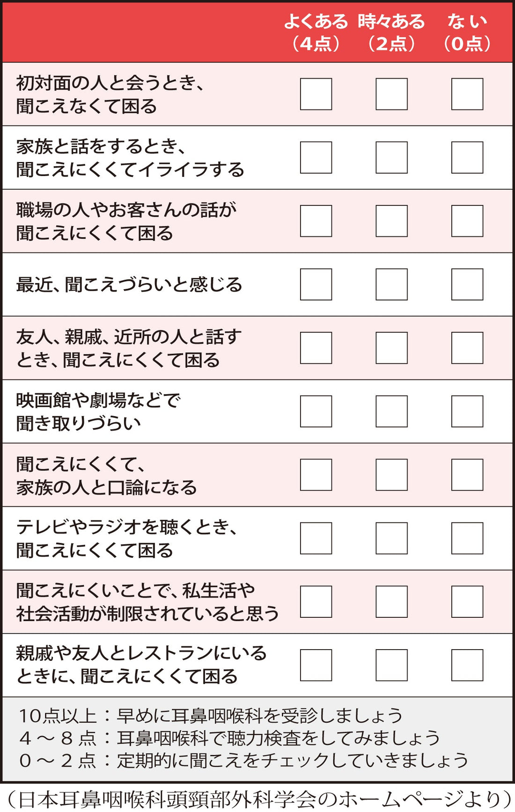
Task: Click the 10点以上 scoring guidance line
Action: tap(211, 716)
